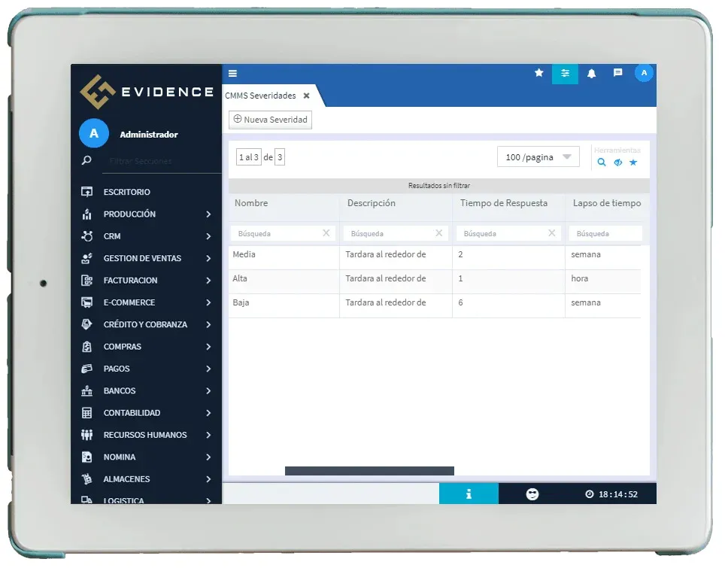
Task: Open the 100 /pagina dropdown
Action: coord(538,157)
